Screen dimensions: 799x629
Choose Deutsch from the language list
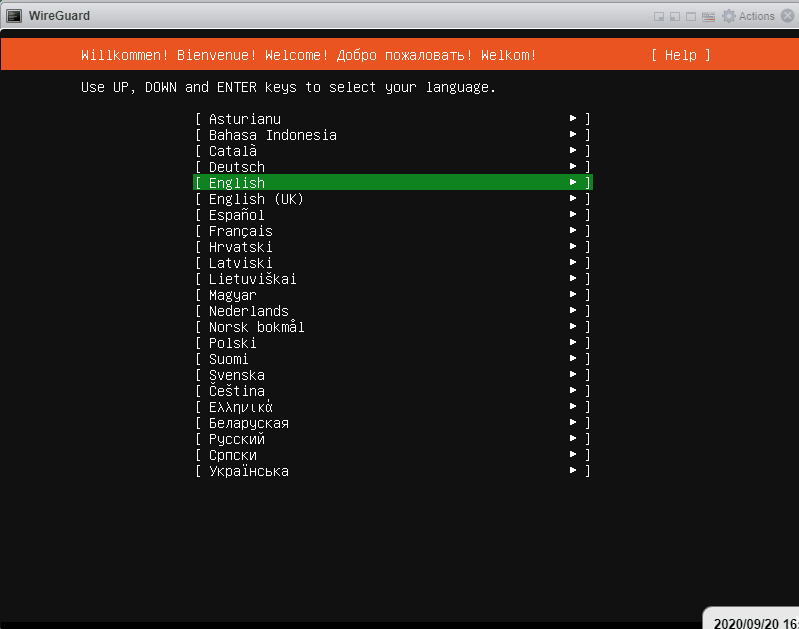[x=237, y=167]
